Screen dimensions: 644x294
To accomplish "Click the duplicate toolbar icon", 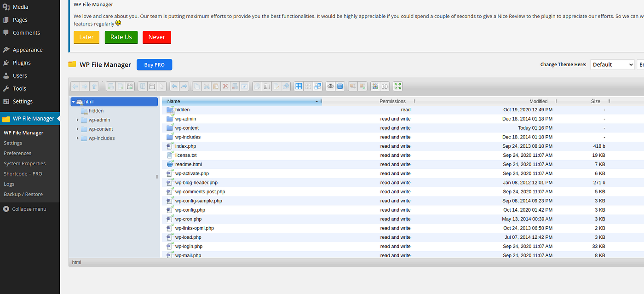I will pos(257,86).
